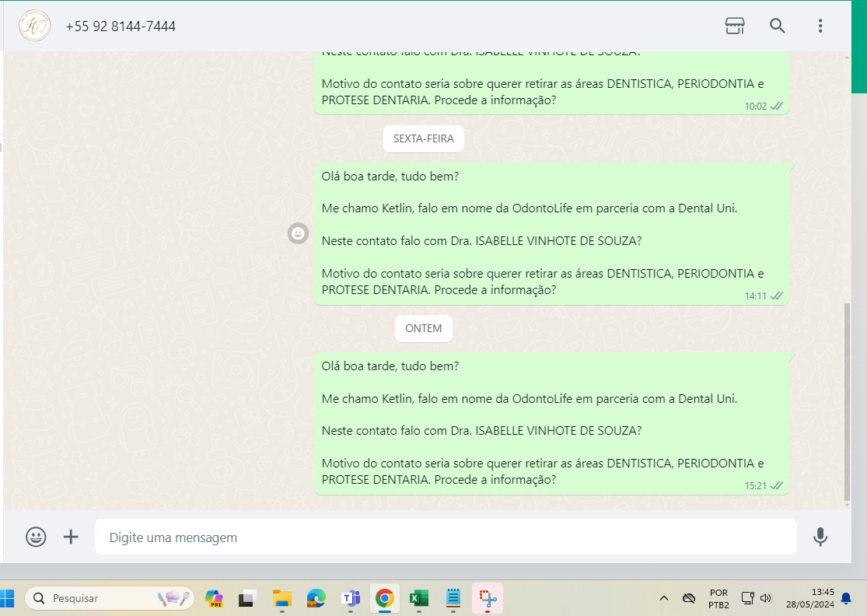The height and width of the screenshot is (616, 867).
Task: Open the attach plus menu
Action: [71, 537]
